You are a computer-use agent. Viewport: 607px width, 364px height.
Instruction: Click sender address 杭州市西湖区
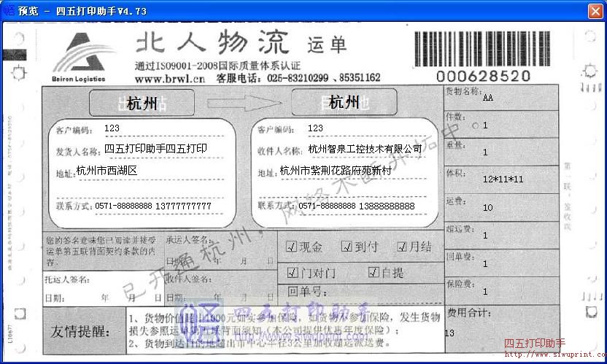[x=107, y=171]
